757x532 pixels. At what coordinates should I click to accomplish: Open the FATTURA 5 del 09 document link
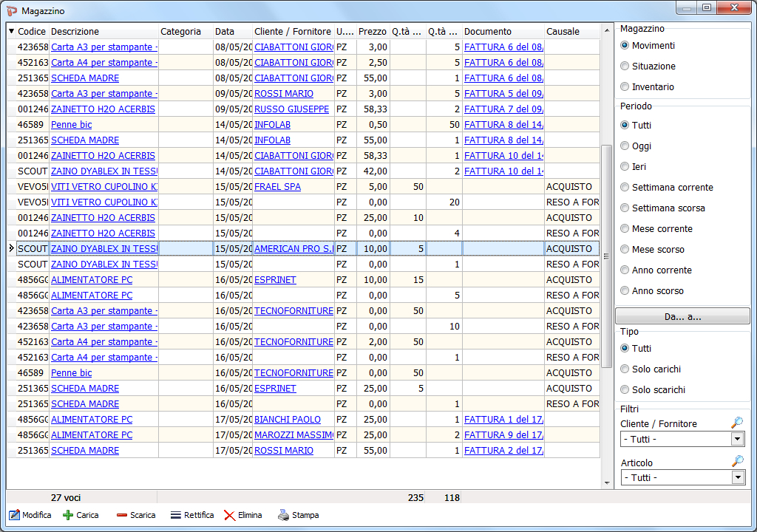503,94
